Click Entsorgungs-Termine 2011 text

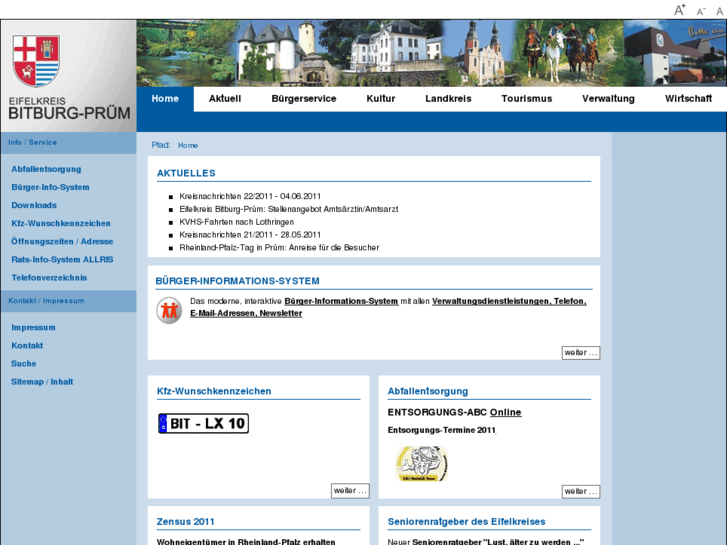pyautogui.click(x=441, y=430)
